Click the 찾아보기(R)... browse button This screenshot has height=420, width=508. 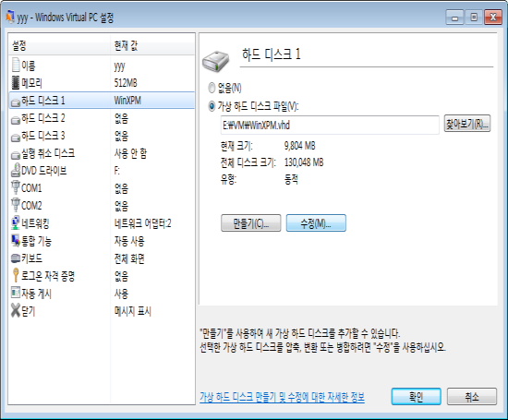pos(466,124)
